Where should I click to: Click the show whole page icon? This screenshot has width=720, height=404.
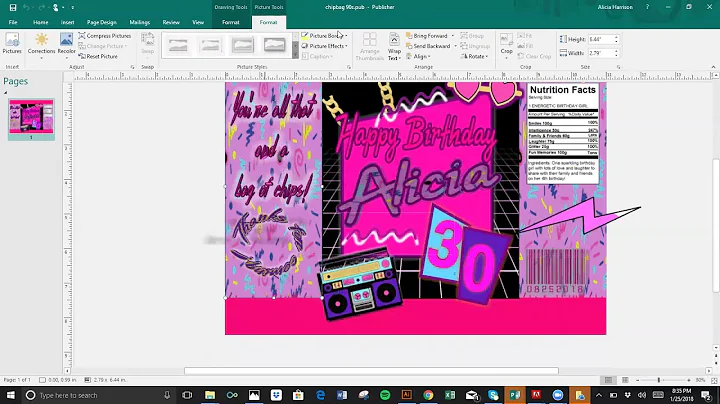[714, 380]
